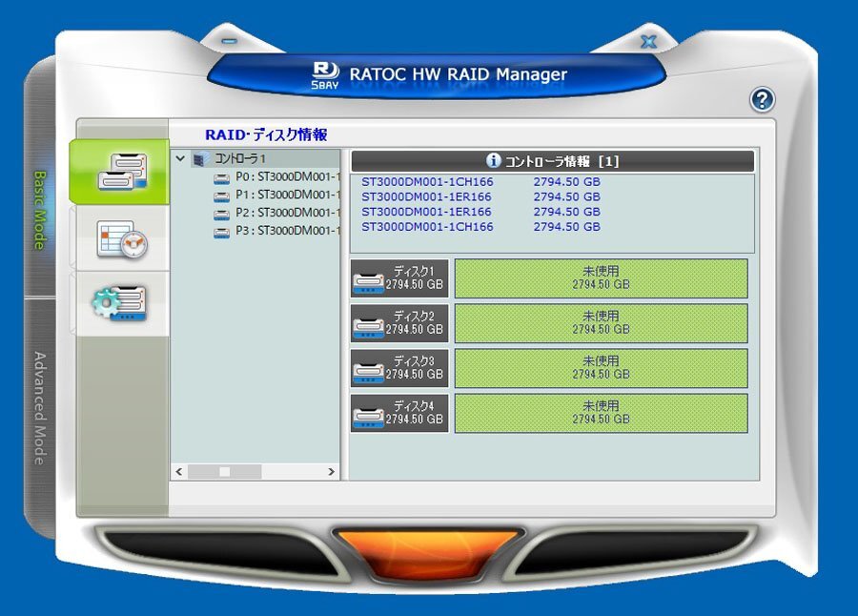The width and height of the screenshot is (858, 616).
Task: Click the drive icon for P0
Action: [x=221, y=178]
